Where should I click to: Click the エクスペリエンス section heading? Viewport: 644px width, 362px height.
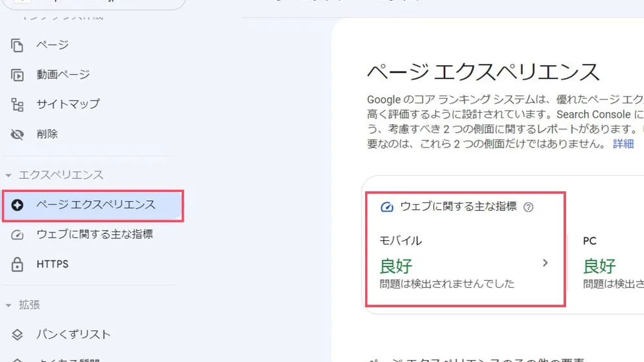pos(61,175)
